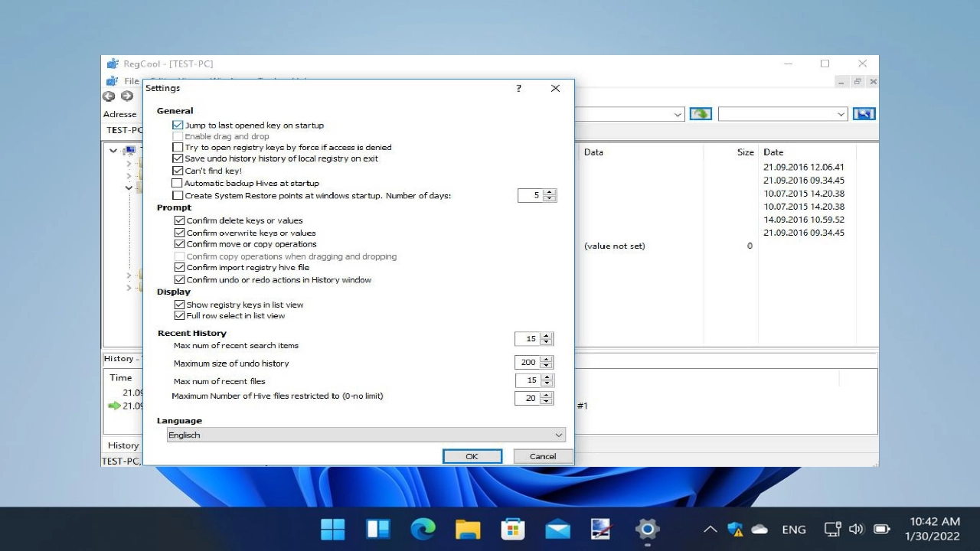Click the forward arrow in RegCool toolbar
980x551 pixels.
point(127,96)
